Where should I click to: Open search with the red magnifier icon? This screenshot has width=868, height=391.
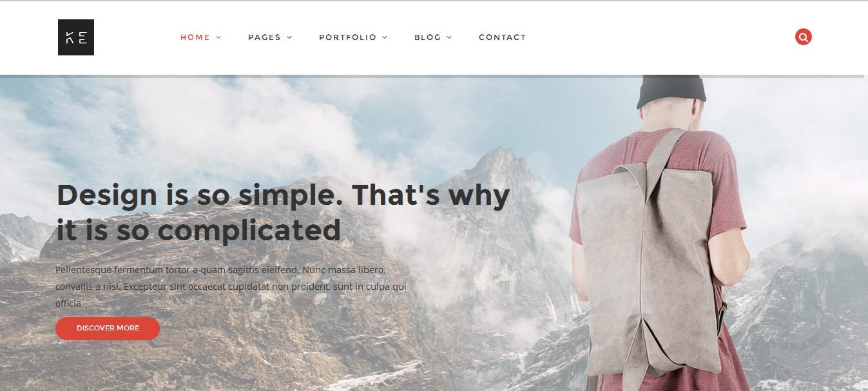tap(803, 37)
